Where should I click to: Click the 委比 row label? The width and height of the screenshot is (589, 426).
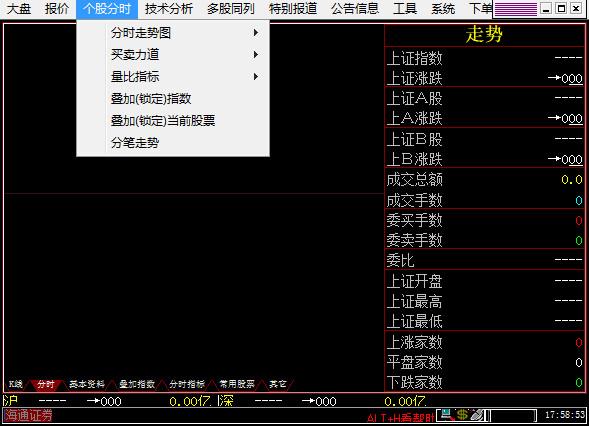[400, 260]
